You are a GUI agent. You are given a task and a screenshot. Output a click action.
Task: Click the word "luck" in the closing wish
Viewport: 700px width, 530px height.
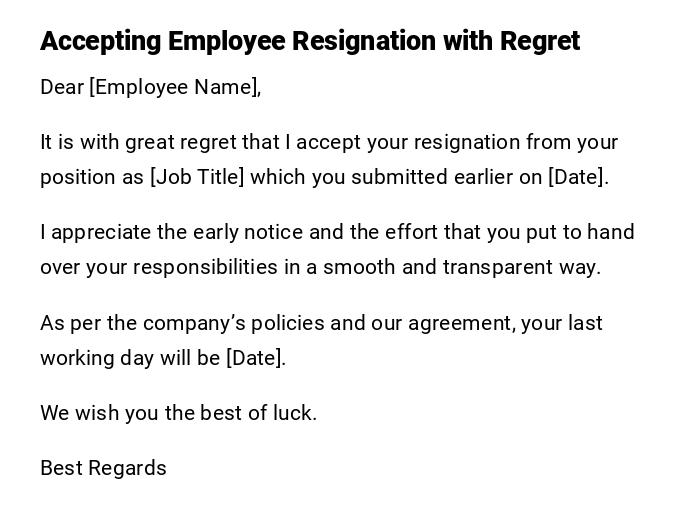coord(293,413)
